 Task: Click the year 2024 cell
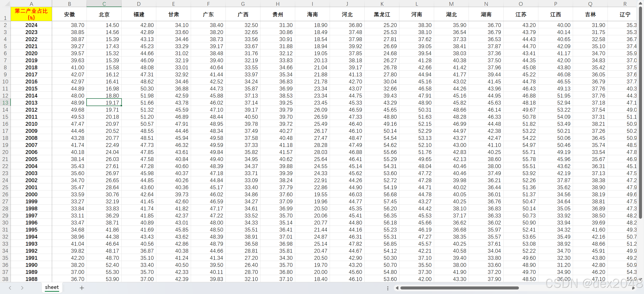point(31,25)
